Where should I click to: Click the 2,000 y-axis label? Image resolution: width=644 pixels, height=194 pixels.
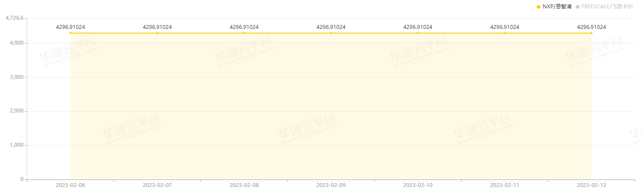(x=17, y=111)
